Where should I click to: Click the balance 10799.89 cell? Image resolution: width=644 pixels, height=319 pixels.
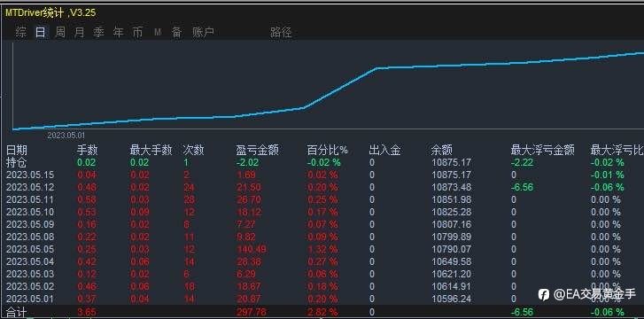point(452,237)
